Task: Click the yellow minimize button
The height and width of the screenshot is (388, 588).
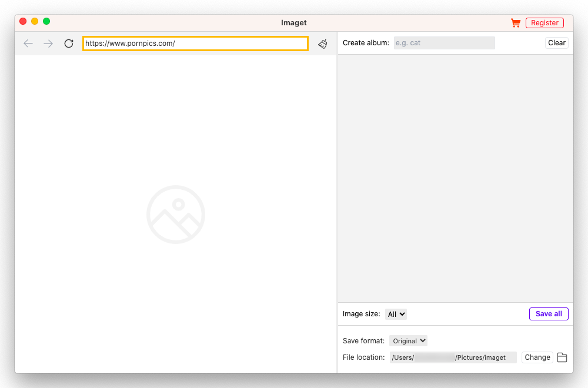Action: pos(34,20)
